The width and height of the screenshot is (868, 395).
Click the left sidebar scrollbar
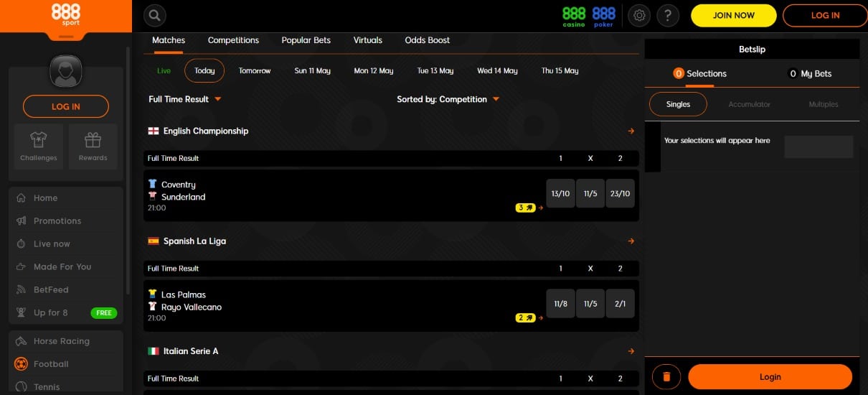coord(128,172)
